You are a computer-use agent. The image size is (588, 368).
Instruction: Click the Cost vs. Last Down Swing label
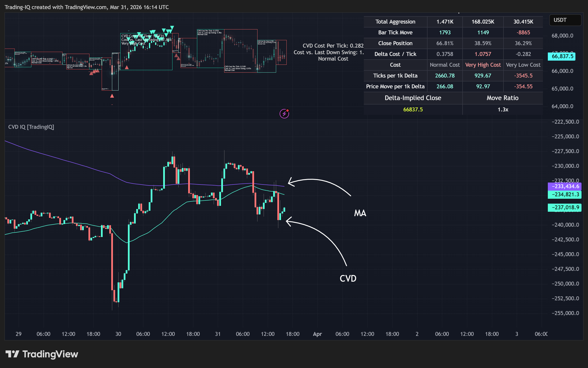tap(329, 52)
